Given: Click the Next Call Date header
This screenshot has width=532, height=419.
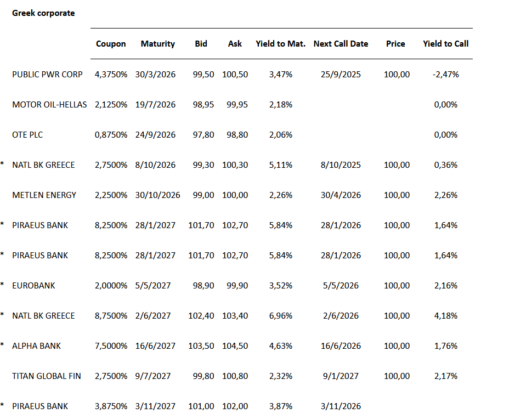Looking at the screenshot, I should click(x=341, y=44).
